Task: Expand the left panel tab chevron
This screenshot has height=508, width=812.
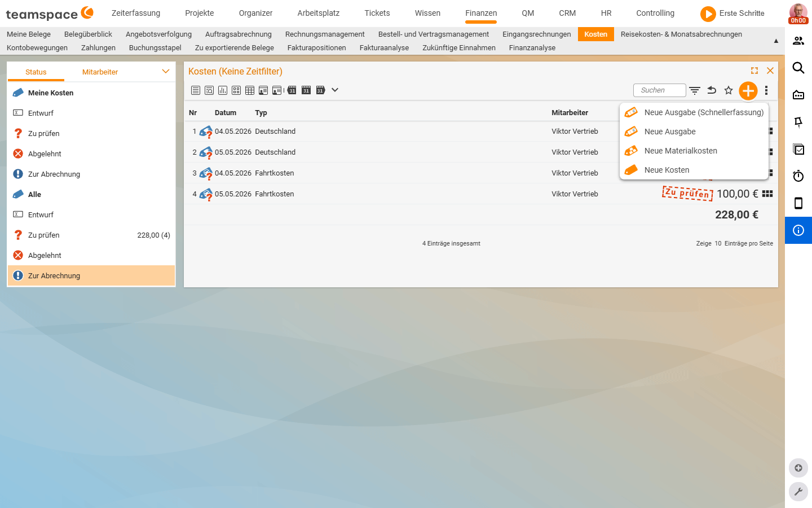Action: tap(166, 72)
